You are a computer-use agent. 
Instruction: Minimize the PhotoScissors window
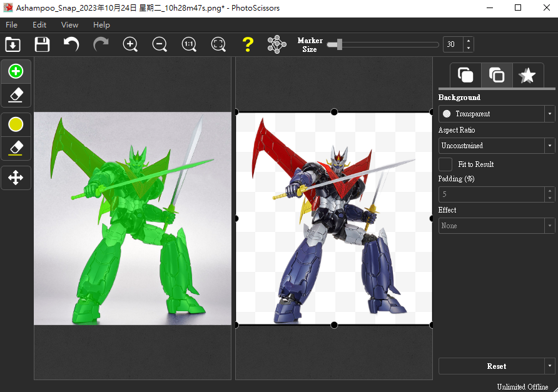click(x=490, y=8)
